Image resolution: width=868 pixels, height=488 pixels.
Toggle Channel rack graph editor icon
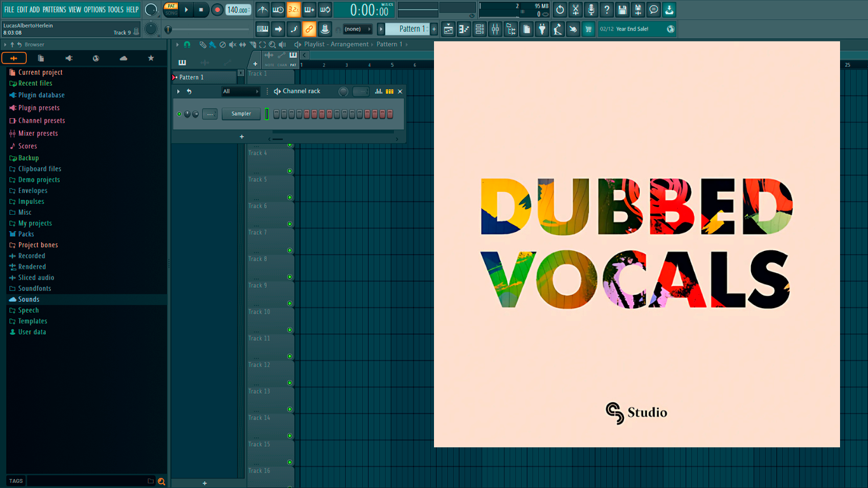click(379, 91)
